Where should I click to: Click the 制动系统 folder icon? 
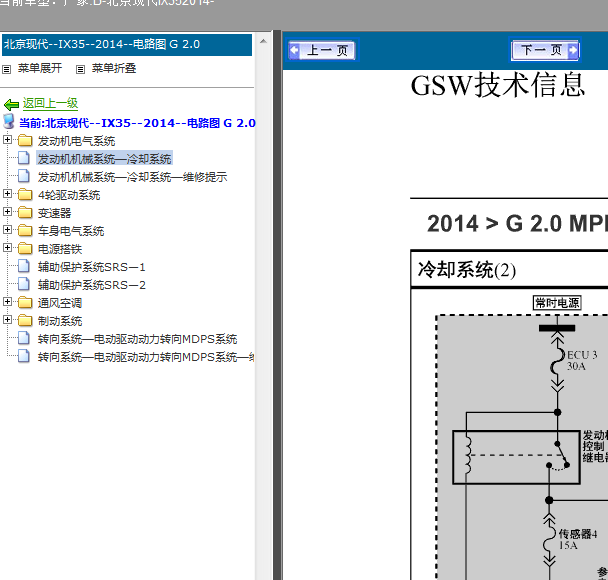coord(25,320)
